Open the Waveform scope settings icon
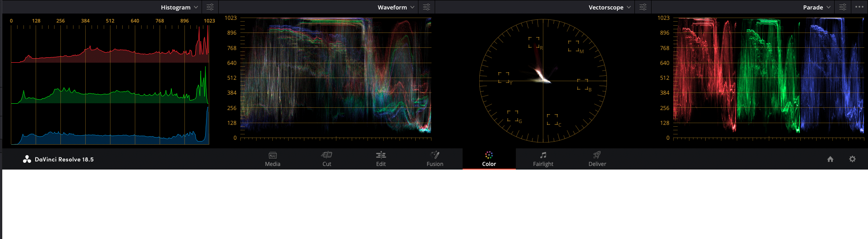The image size is (868, 239). pyautogui.click(x=427, y=7)
